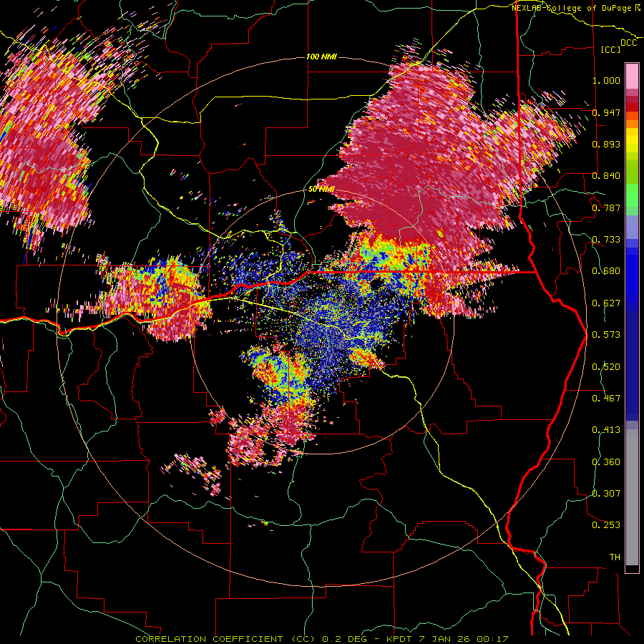Image resolution: width=644 pixels, height=644 pixels.
Task: Click the 0.787 color scale value
Action: [606, 208]
